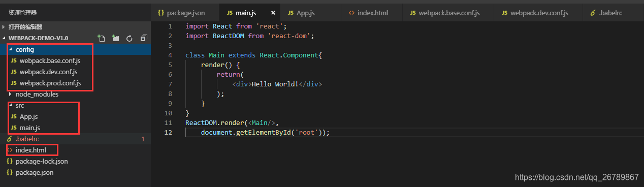Click the problem count badge beside .babelrc
Screen dimensions: 644x187
[143, 139]
